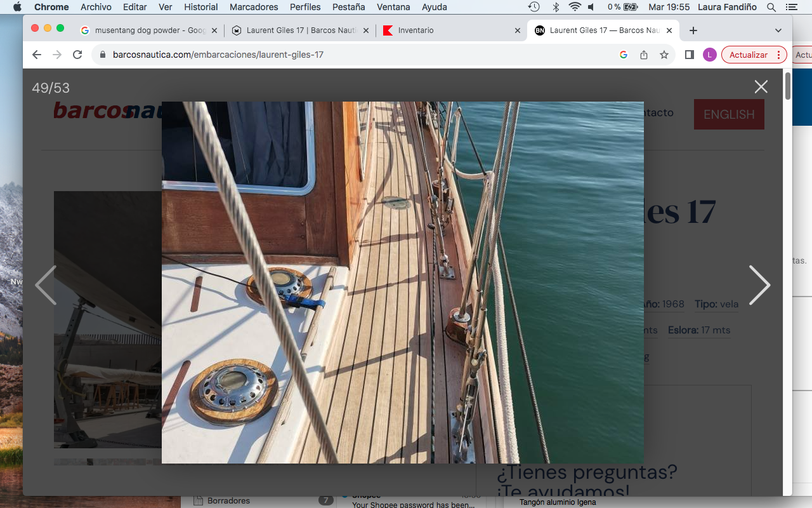Click the Tipo: vela detail

point(716,304)
